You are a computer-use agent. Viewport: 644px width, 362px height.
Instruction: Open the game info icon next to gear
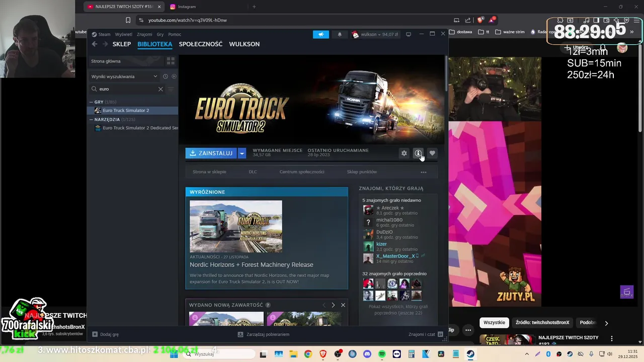(418, 153)
